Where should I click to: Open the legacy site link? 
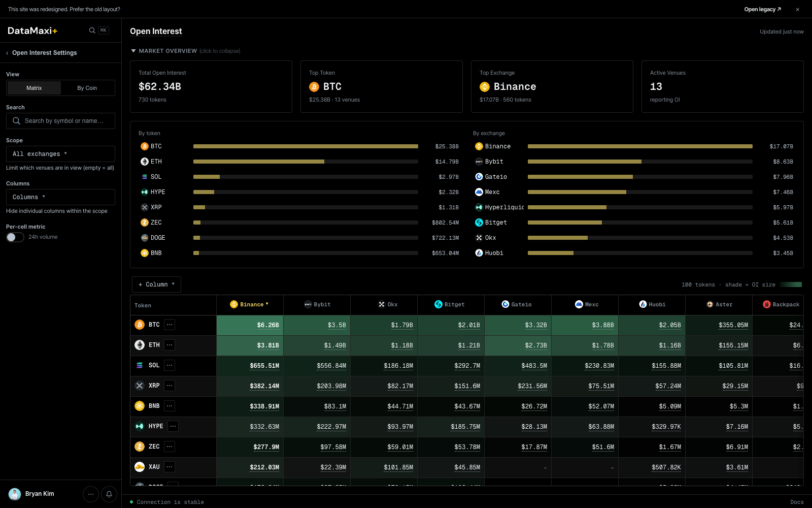click(762, 9)
